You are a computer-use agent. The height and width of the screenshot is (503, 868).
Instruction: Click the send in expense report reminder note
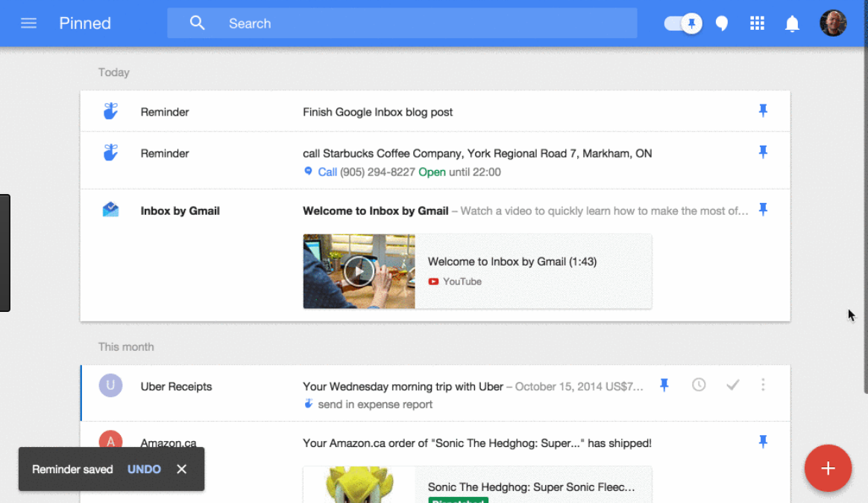pyautogui.click(x=375, y=404)
